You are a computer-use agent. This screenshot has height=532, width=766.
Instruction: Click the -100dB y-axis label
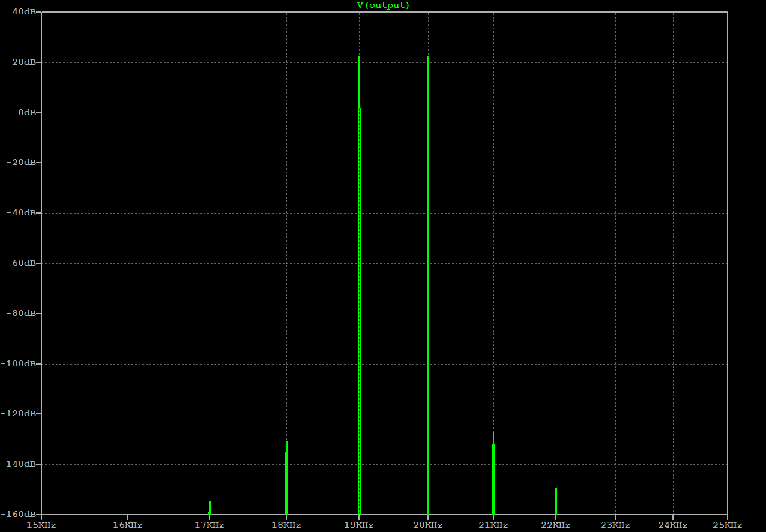pyautogui.click(x=19, y=364)
